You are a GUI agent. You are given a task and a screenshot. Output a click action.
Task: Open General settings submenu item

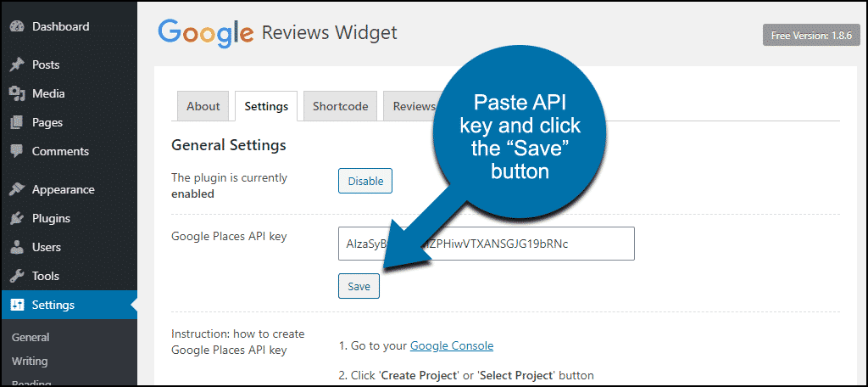[x=31, y=337]
